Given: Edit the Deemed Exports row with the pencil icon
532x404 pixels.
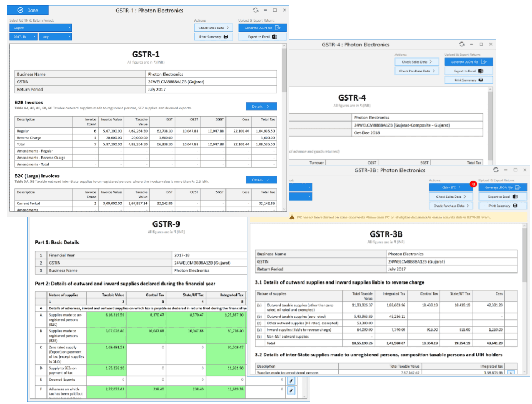Looking at the screenshot, I should tap(291, 381).
